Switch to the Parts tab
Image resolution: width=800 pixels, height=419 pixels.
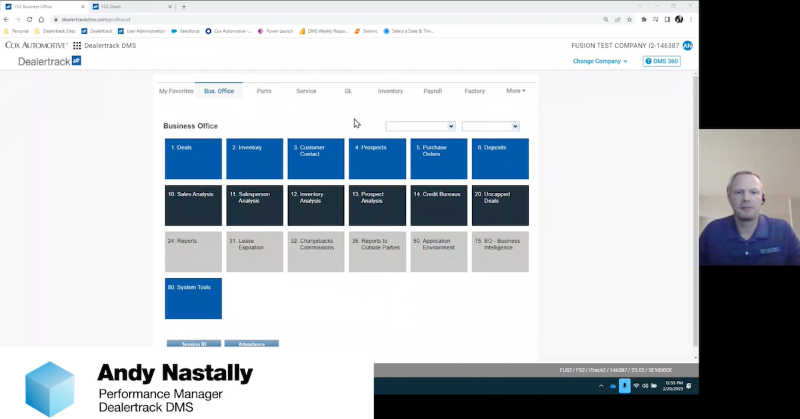[x=264, y=91]
